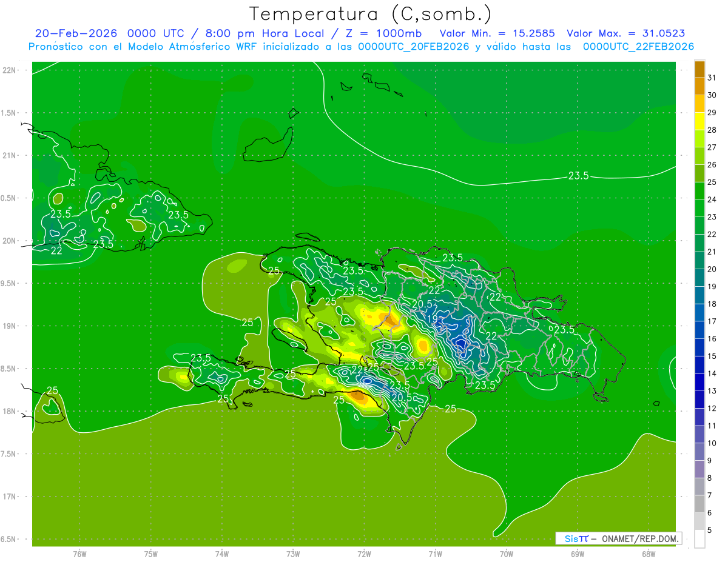Click longitude axis label 74W
This screenshot has height=562, width=728.
pos(222,554)
